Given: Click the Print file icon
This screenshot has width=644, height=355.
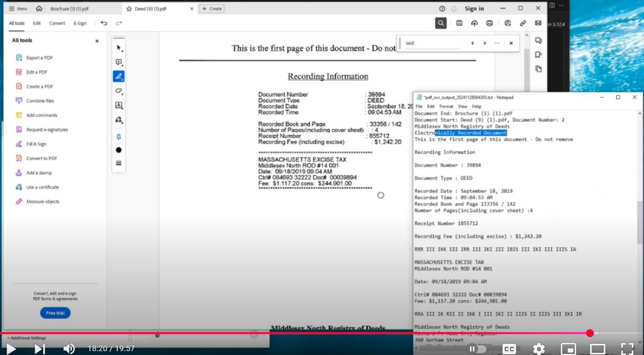Looking at the screenshot, I should [x=489, y=23].
